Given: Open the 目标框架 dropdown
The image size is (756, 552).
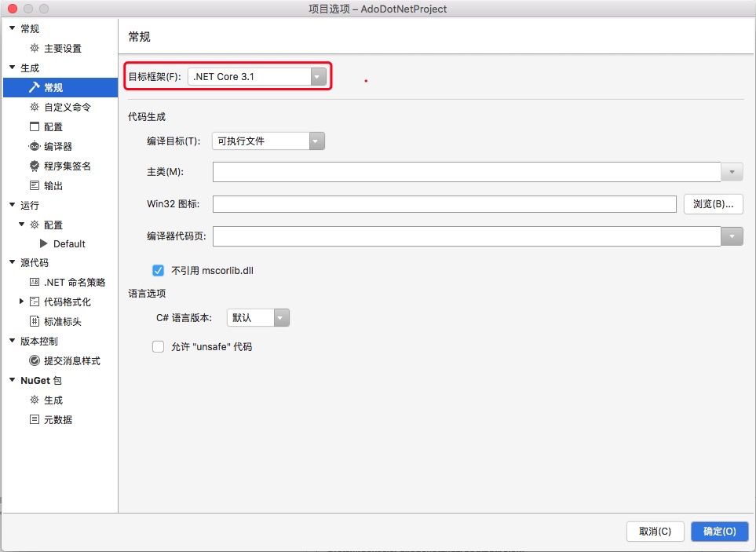Looking at the screenshot, I should click(x=317, y=77).
